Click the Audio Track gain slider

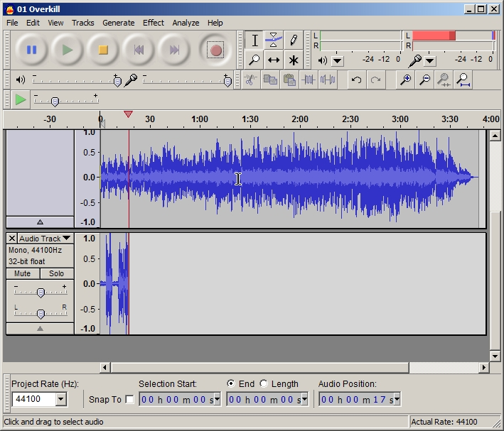click(x=41, y=293)
